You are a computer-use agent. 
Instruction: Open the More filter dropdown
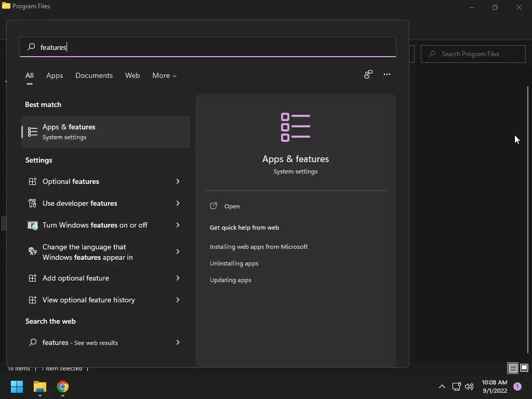click(x=165, y=75)
